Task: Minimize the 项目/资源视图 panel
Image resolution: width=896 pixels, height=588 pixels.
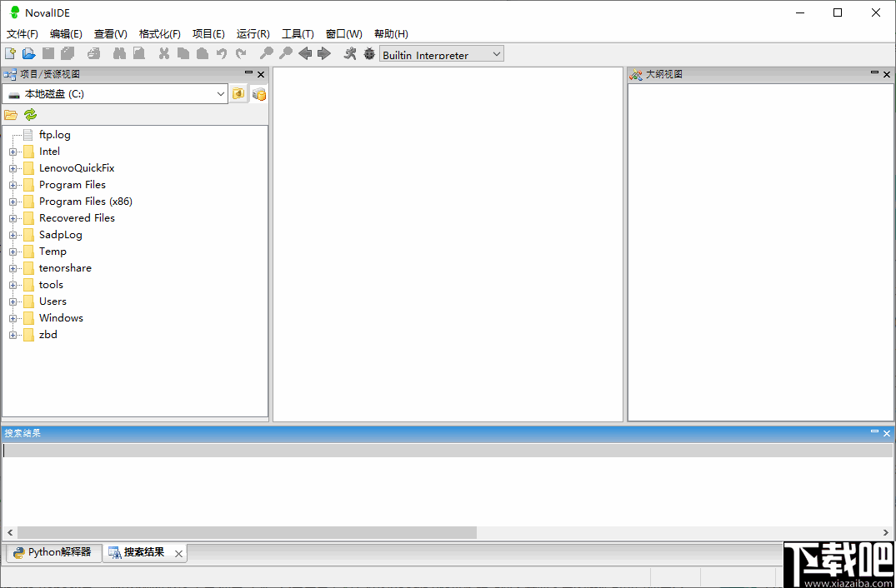Action: 248,73
